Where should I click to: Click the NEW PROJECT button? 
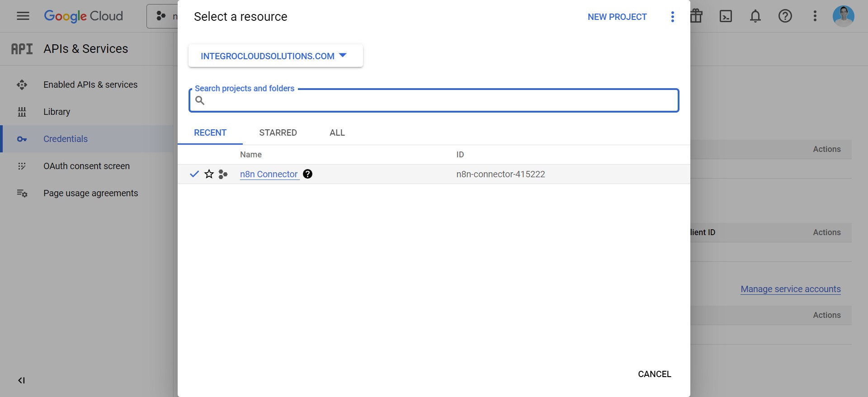click(x=617, y=17)
